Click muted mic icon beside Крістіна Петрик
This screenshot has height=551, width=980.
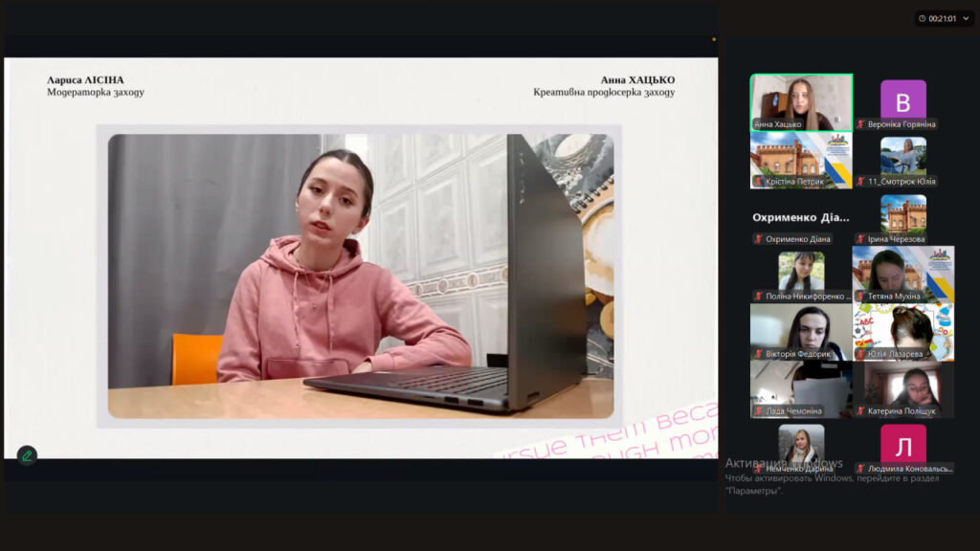(x=758, y=182)
